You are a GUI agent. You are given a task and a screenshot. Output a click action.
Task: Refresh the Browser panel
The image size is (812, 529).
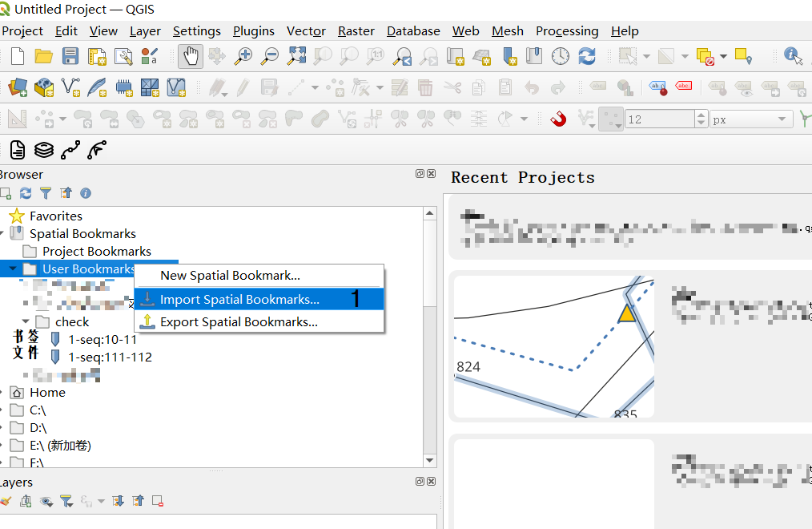[x=26, y=193]
